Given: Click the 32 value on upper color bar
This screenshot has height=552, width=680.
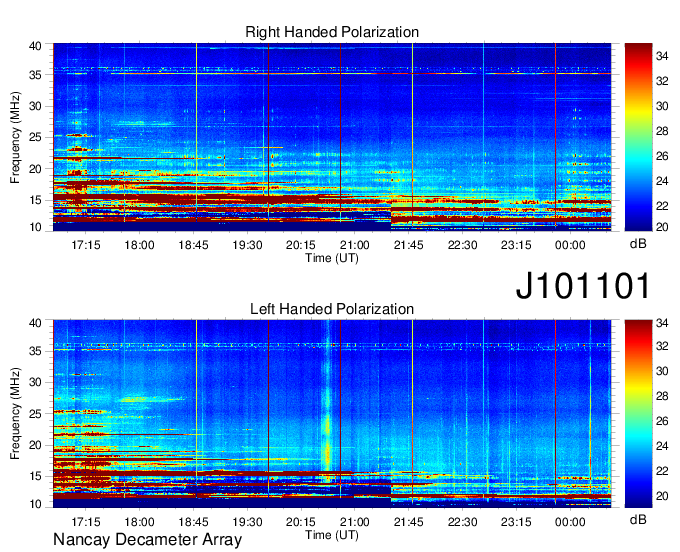Looking at the screenshot, I should (662, 81).
